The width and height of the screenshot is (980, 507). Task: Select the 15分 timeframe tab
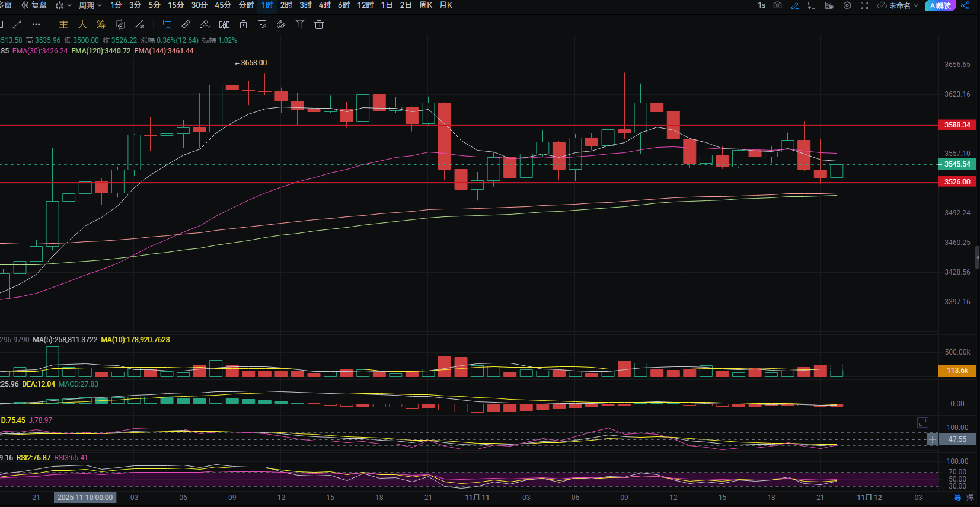(x=175, y=5)
